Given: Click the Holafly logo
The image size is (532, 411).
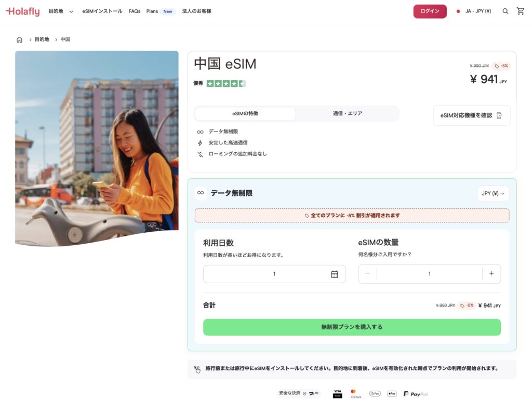Looking at the screenshot, I should [x=22, y=11].
